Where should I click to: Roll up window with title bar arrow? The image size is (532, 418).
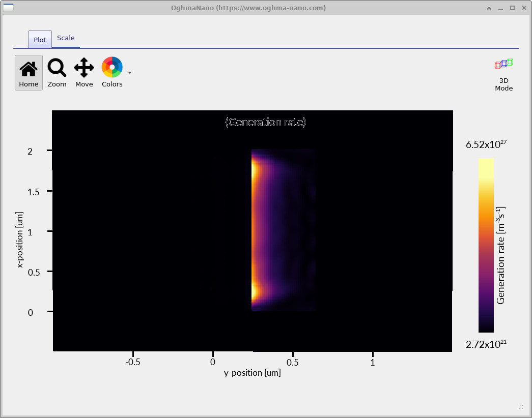[489, 8]
